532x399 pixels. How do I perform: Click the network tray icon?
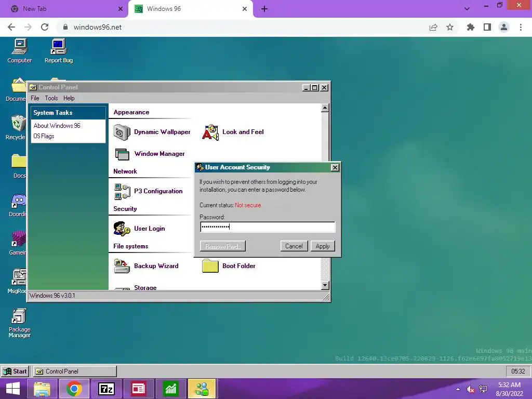tap(483, 389)
